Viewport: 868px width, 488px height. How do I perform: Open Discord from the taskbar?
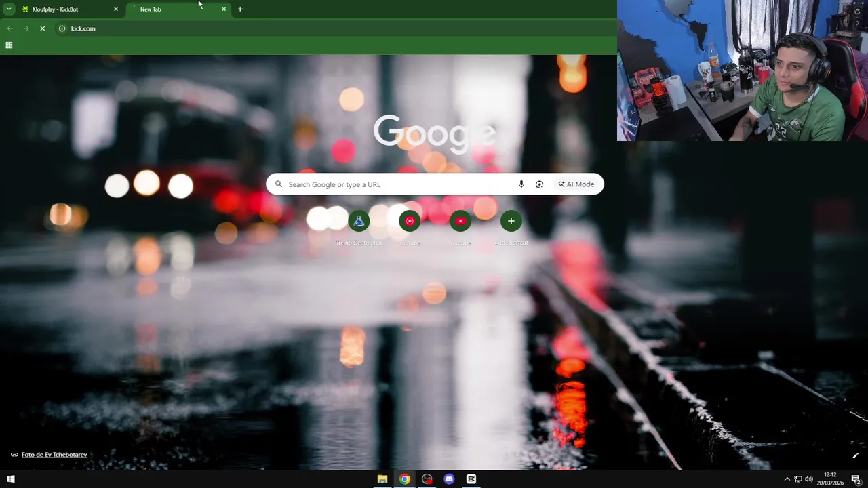coord(449,479)
